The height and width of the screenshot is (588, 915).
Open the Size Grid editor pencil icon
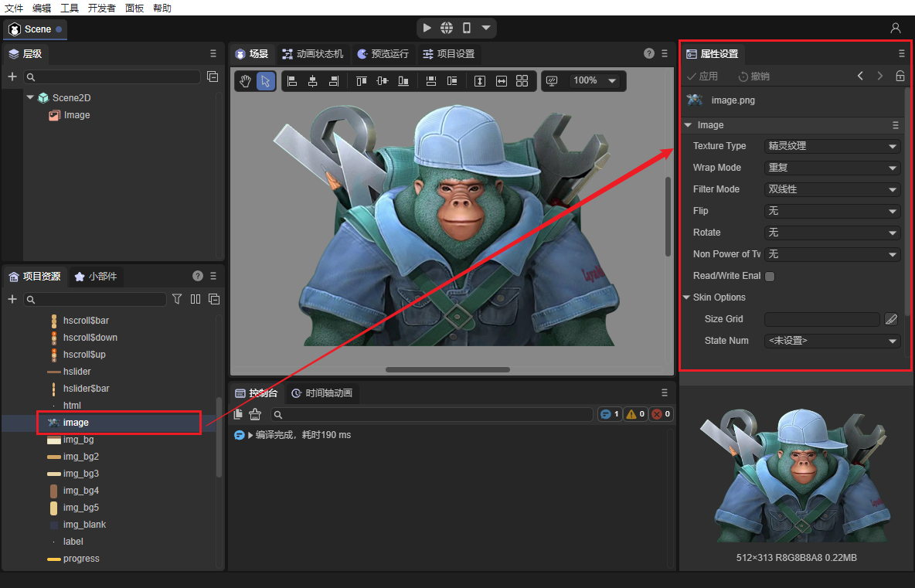coord(891,319)
